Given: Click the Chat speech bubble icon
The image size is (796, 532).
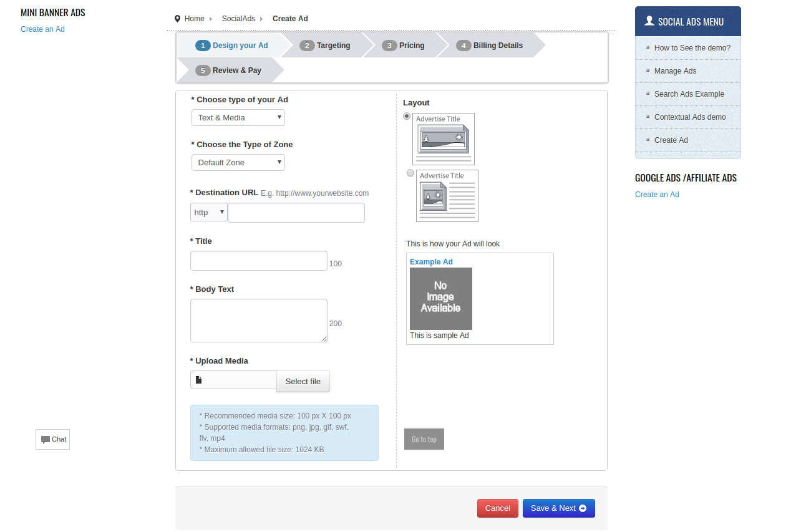Looking at the screenshot, I should coord(46,440).
